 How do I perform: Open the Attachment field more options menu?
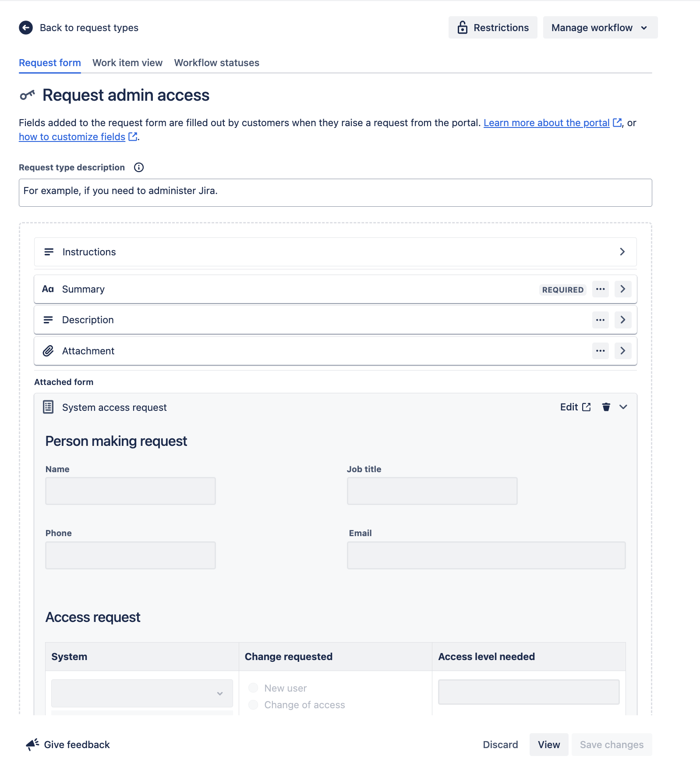point(600,351)
